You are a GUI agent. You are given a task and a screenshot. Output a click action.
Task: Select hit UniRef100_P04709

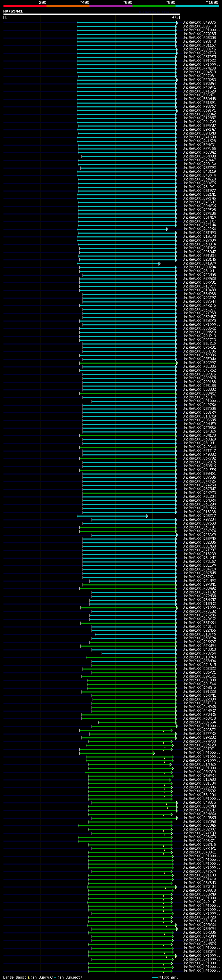[199, 122]
